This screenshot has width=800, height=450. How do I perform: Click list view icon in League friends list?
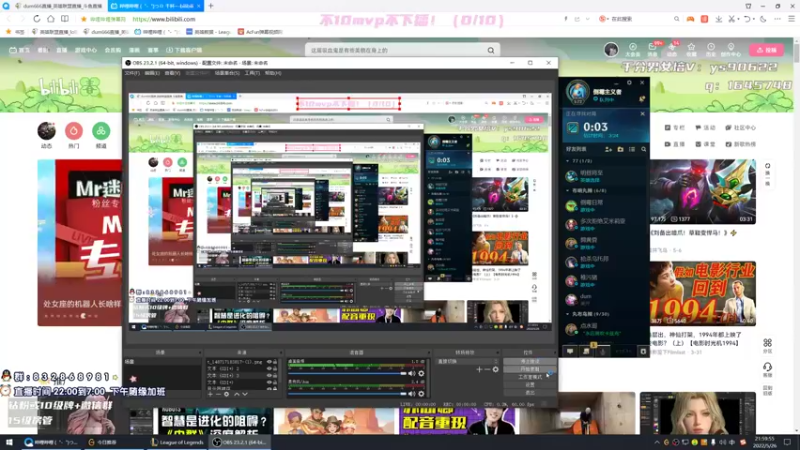pos(632,149)
